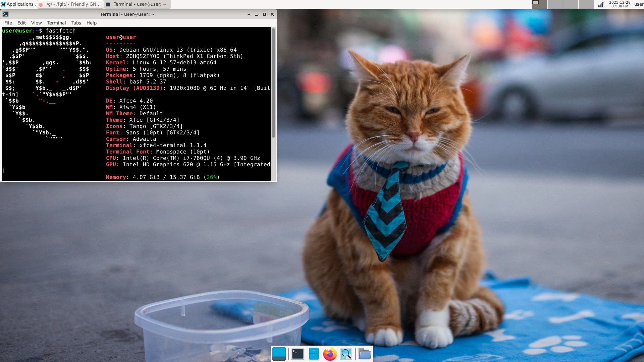Open the Applications menu

[17, 4]
